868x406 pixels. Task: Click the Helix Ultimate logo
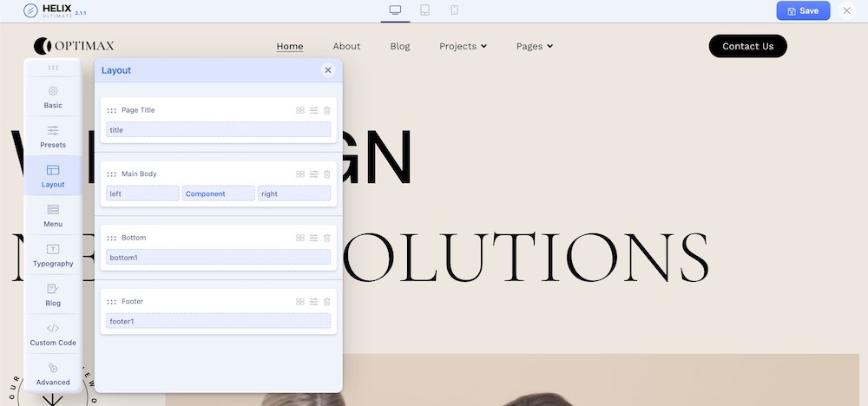(x=55, y=10)
